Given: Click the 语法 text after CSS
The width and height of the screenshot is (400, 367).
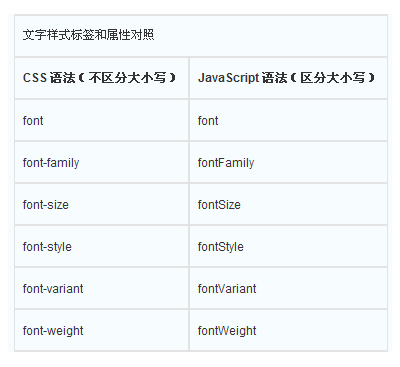Looking at the screenshot, I should [x=62, y=78].
